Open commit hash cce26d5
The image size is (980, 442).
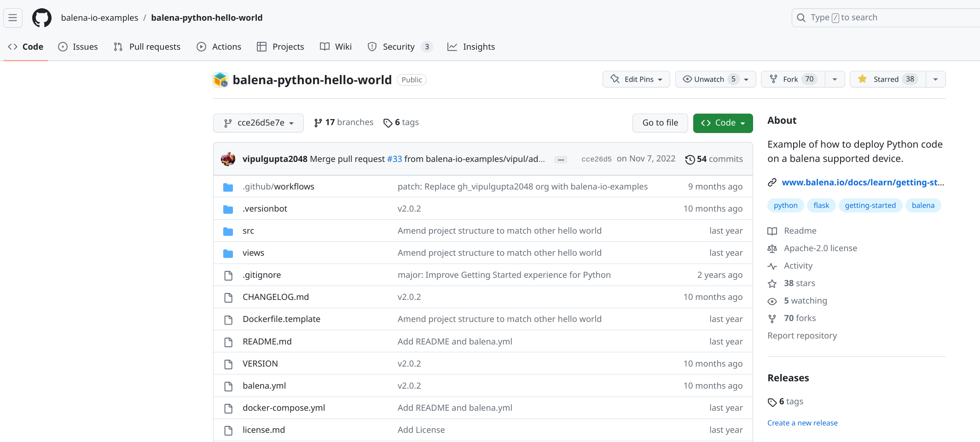597,159
